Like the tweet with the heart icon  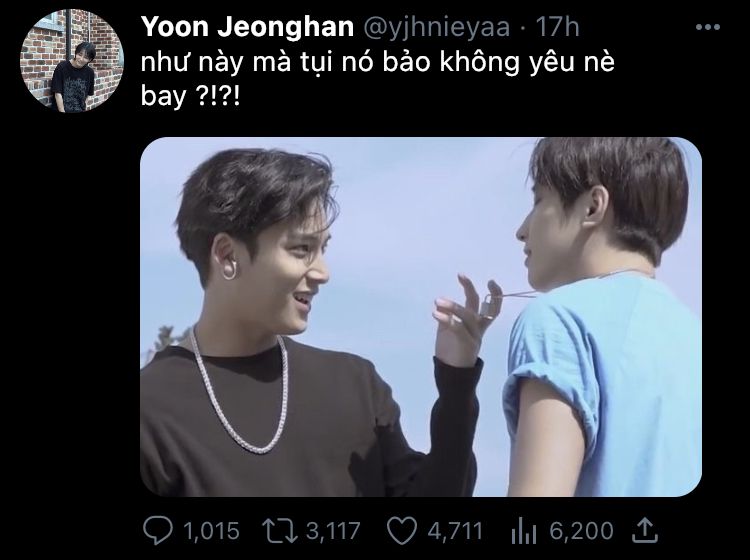tap(401, 531)
